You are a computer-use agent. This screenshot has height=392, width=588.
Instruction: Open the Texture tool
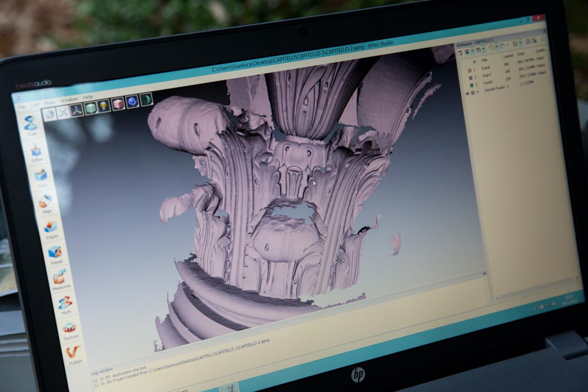pos(69,328)
